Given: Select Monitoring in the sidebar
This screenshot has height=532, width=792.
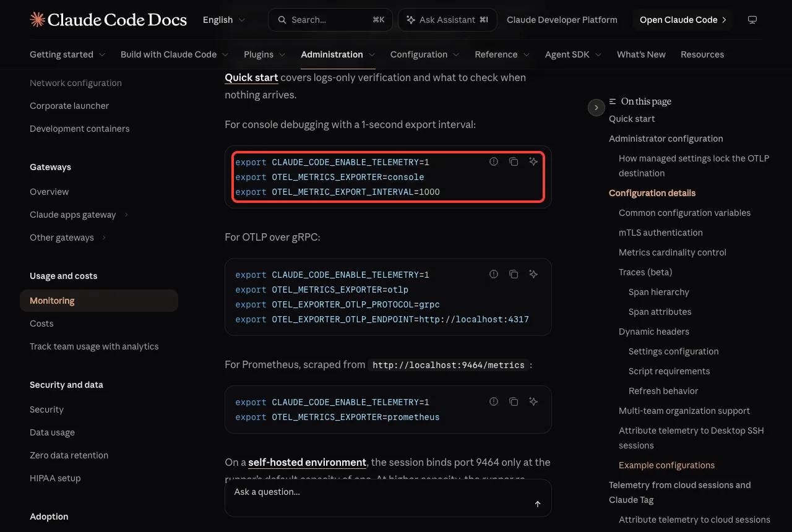Looking at the screenshot, I should click(99, 301).
